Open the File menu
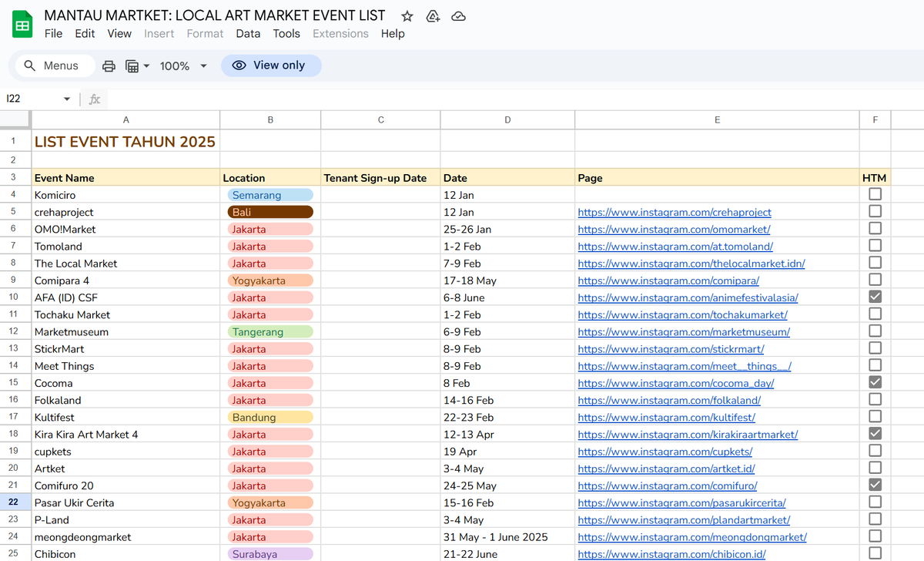924x561 pixels. [x=53, y=34]
